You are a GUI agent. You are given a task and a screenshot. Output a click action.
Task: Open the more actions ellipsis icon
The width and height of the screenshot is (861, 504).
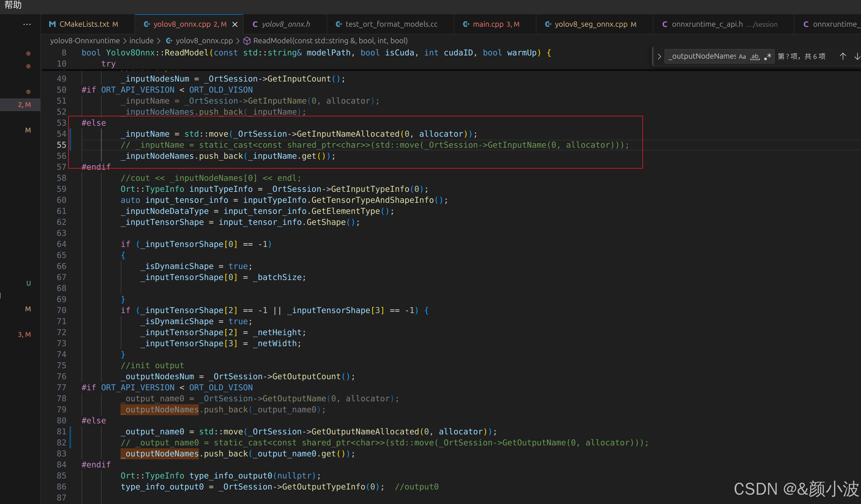click(x=27, y=24)
